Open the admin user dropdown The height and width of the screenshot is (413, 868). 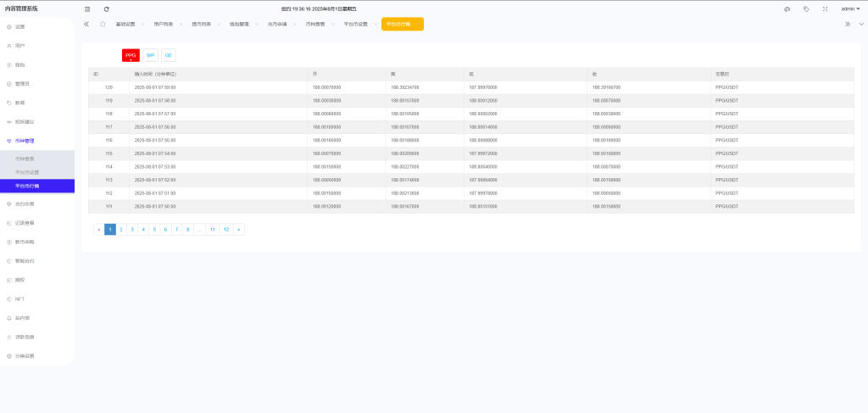pyautogui.click(x=849, y=8)
